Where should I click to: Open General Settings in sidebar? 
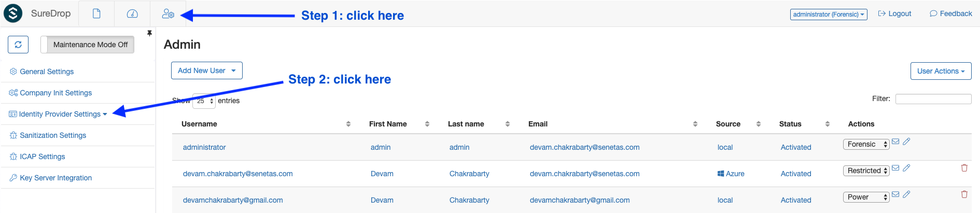[42, 72]
